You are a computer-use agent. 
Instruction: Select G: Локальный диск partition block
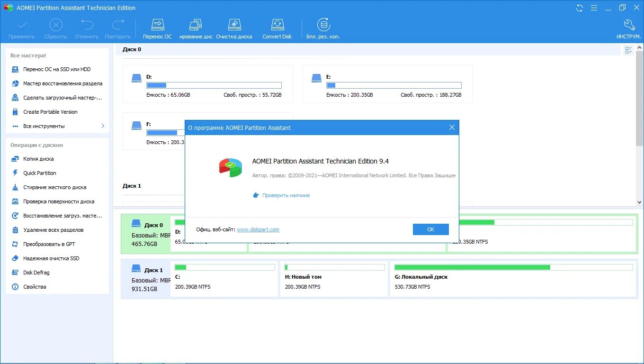coord(513,279)
